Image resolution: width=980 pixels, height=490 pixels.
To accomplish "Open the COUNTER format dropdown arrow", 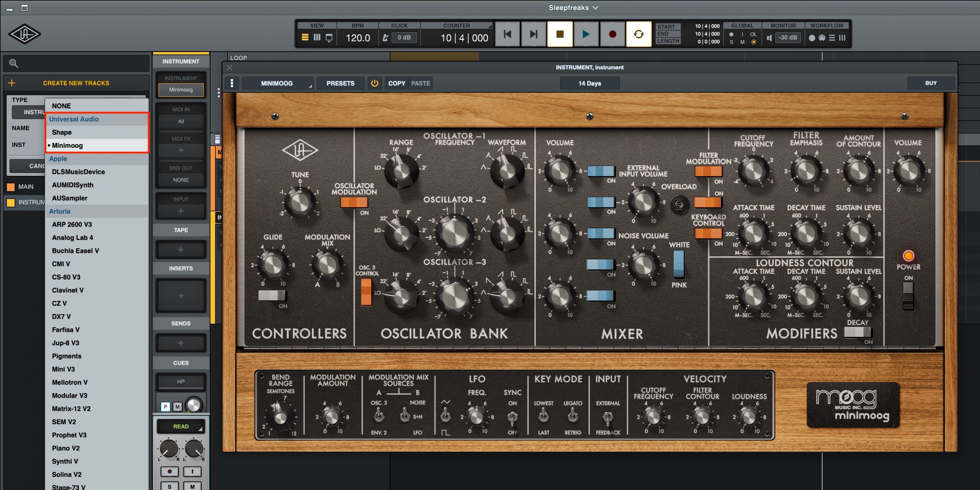I will tap(490, 26).
